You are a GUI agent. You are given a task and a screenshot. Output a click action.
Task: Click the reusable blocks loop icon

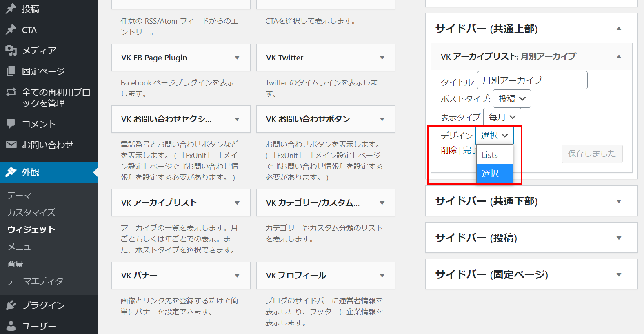coord(11,92)
